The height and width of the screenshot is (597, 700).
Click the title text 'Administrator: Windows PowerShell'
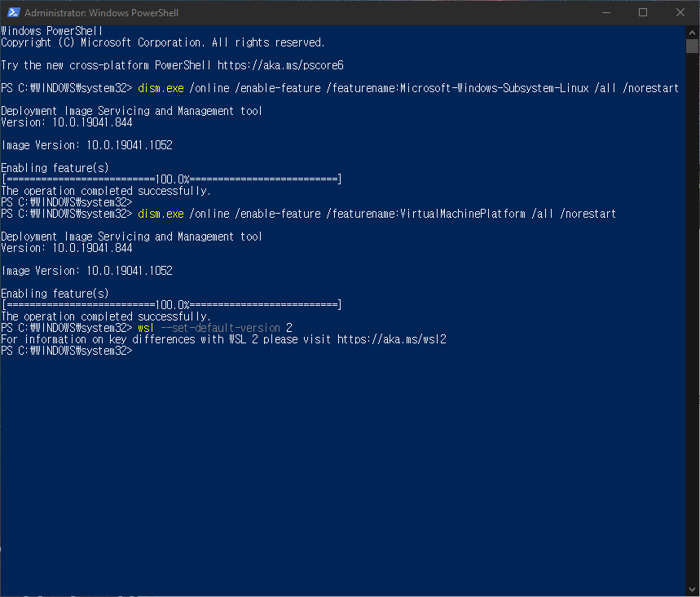click(x=101, y=13)
